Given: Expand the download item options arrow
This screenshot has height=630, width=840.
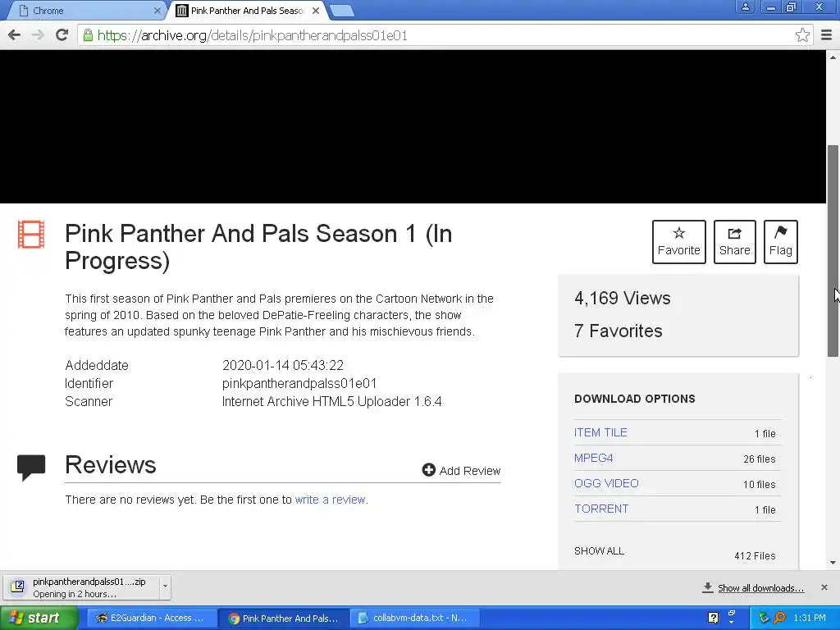Looking at the screenshot, I should [165, 586].
